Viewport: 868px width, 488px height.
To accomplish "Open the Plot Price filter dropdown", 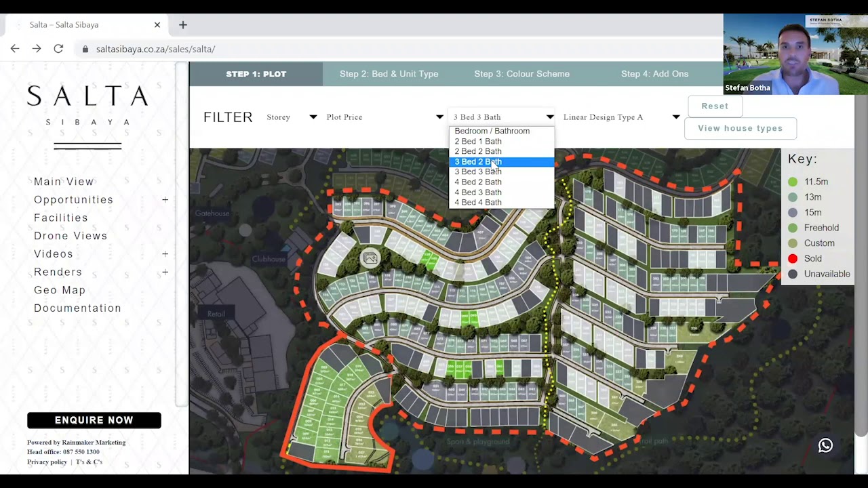I will point(384,117).
